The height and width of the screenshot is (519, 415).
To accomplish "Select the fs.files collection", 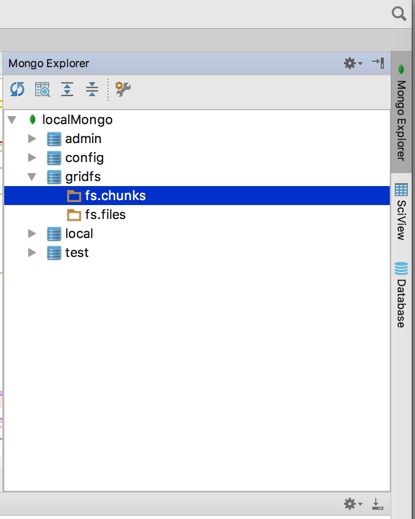I will [x=197, y=215].
